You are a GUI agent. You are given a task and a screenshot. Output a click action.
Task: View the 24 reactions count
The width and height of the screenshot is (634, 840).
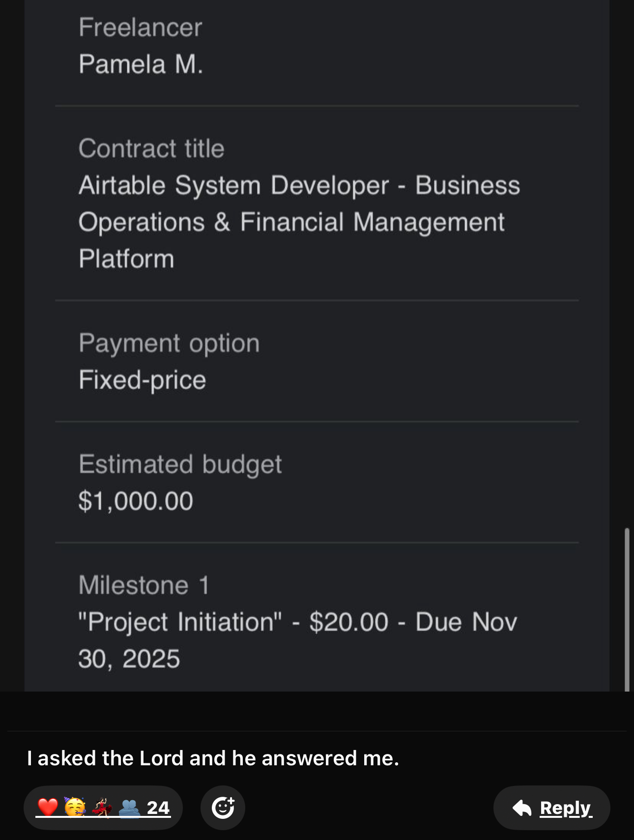[158, 808]
